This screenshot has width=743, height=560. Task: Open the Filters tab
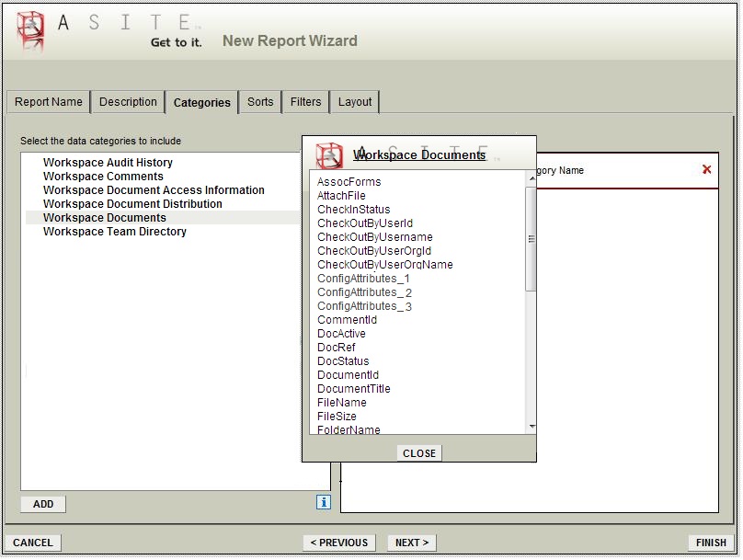click(305, 102)
